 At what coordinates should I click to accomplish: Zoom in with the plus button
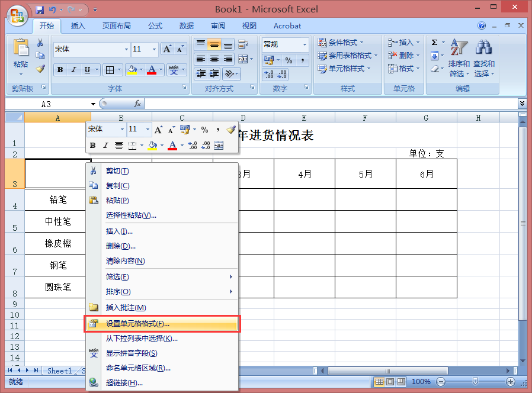point(510,382)
